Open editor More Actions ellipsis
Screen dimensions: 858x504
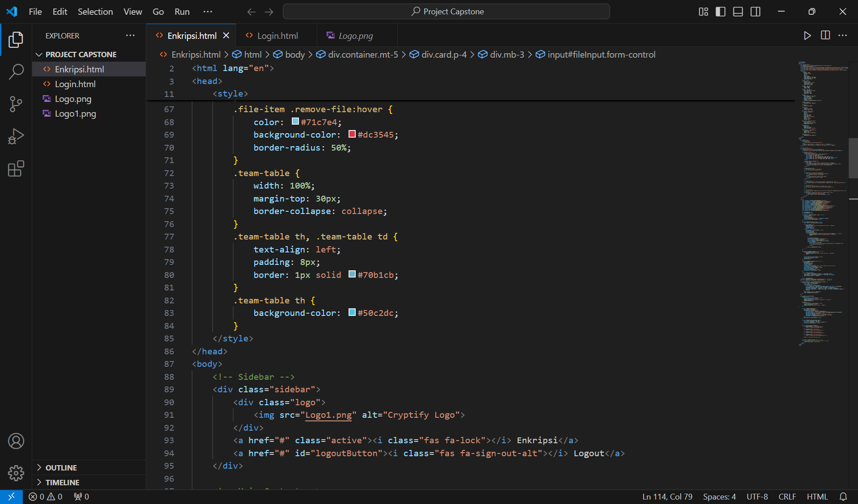click(843, 36)
